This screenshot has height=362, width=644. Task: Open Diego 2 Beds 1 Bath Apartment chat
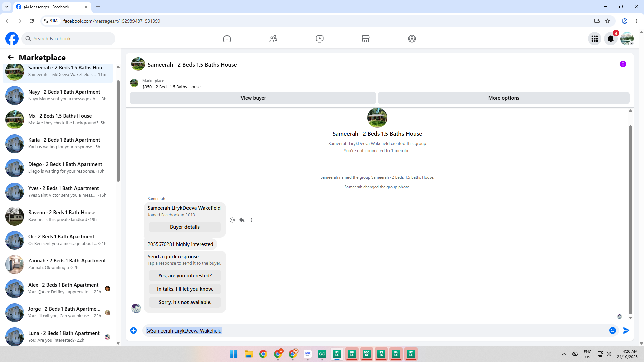(x=58, y=168)
